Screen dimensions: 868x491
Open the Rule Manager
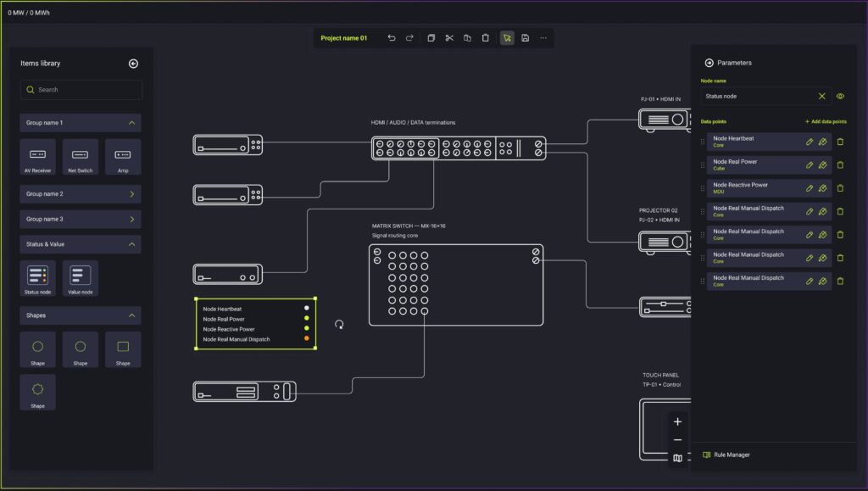click(x=731, y=455)
